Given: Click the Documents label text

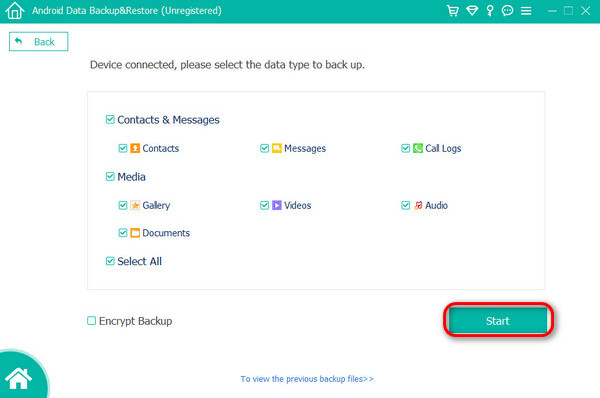Looking at the screenshot, I should coord(166,233).
